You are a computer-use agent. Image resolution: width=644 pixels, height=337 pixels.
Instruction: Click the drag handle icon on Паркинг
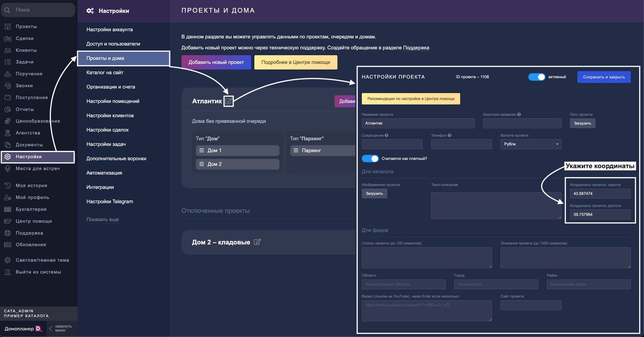point(296,150)
